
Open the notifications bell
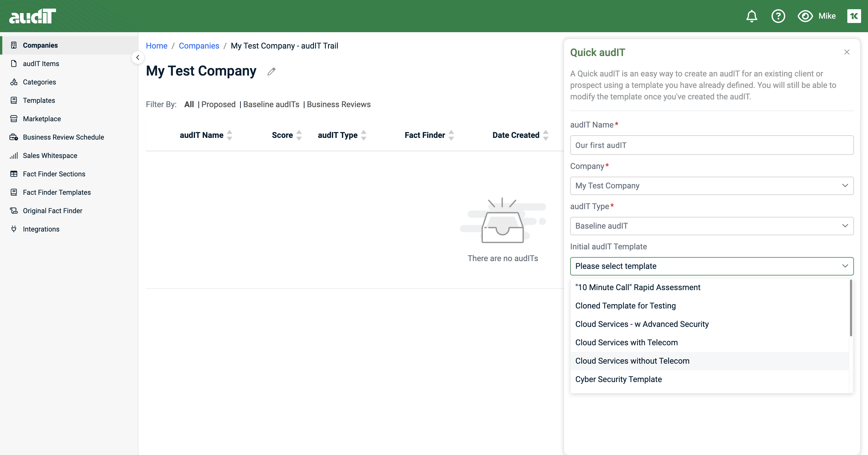coord(751,16)
